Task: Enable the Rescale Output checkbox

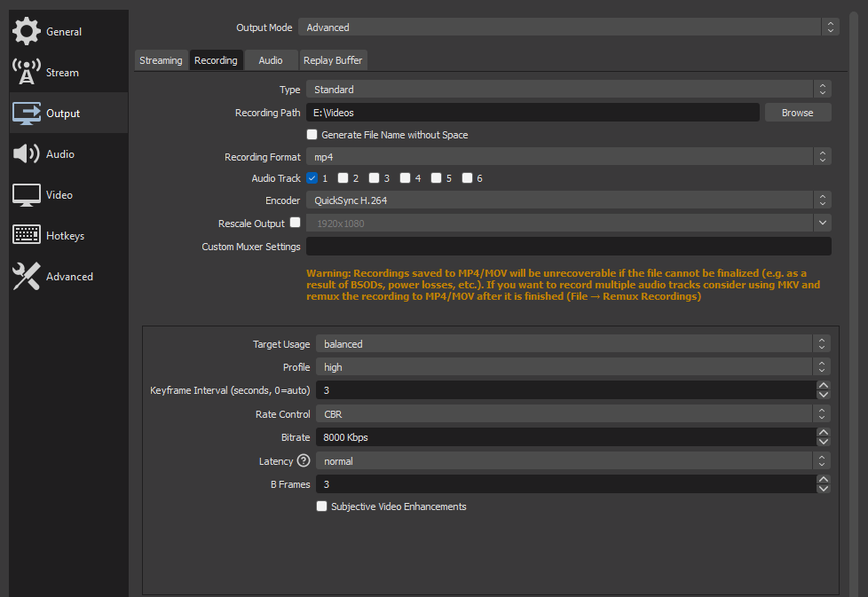Action: tap(296, 223)
